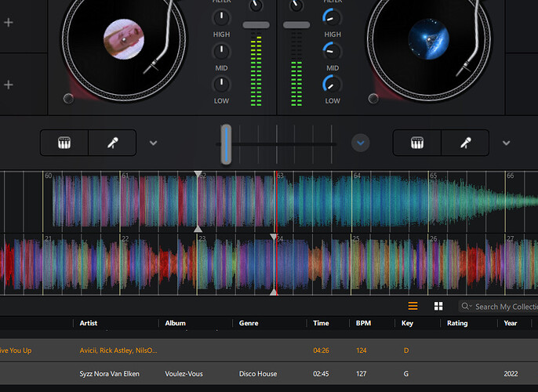Viewport: 538px width, 392px height.
Task: Click left deck microphone icon
Action: pos(113,143)
